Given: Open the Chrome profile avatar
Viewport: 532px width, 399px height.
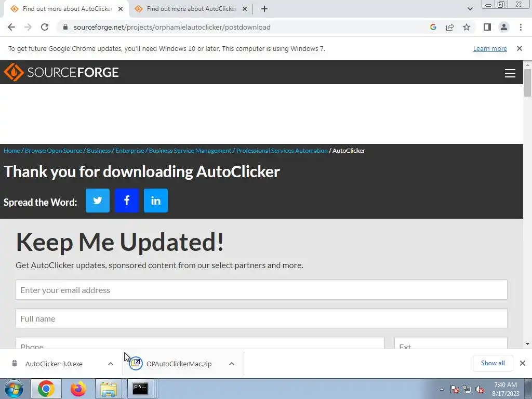Looking at the screenshot, I should click(504, 27).
